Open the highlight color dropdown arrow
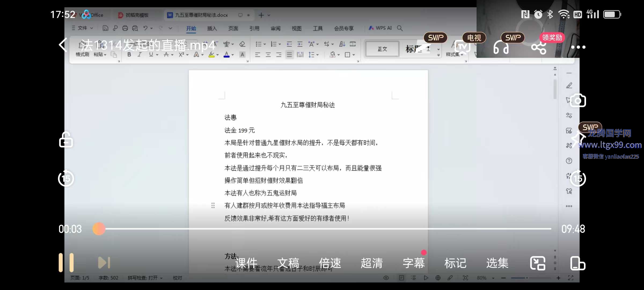This screenshot has height=290, width=644. point(217,55)
